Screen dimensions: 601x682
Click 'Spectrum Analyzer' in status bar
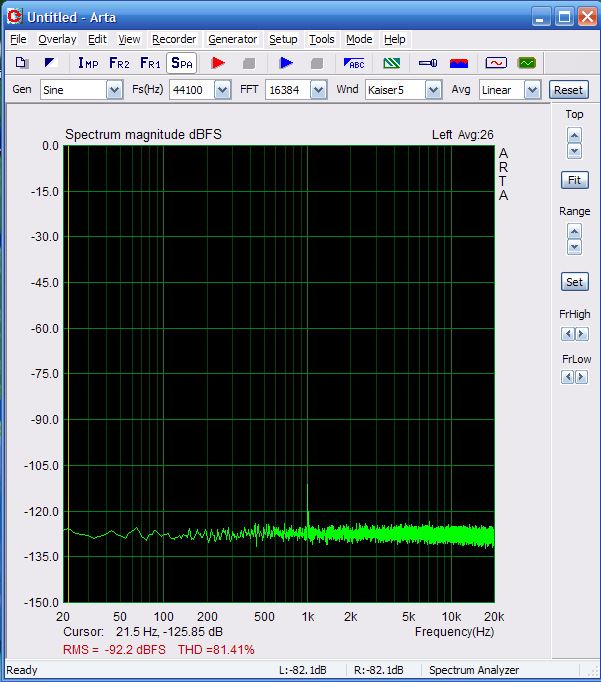point(474,670)
